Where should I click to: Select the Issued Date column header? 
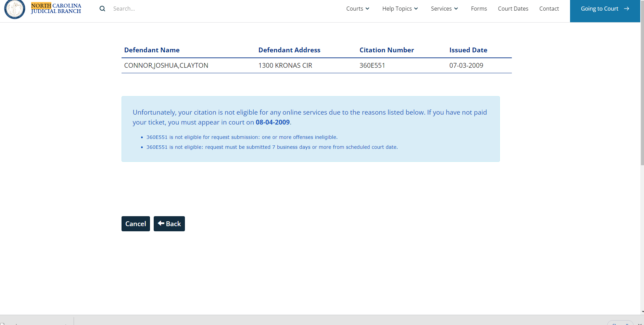[x=468, y=50]
